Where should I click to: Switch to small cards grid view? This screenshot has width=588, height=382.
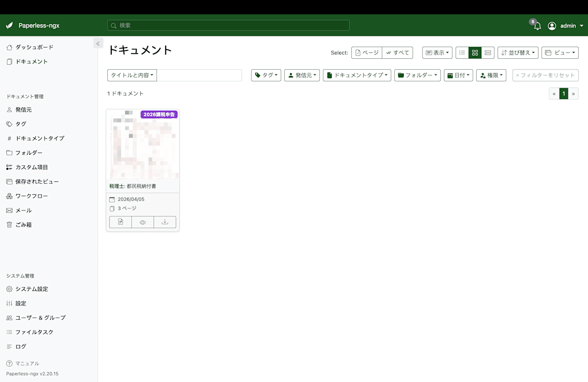point(475,52)
